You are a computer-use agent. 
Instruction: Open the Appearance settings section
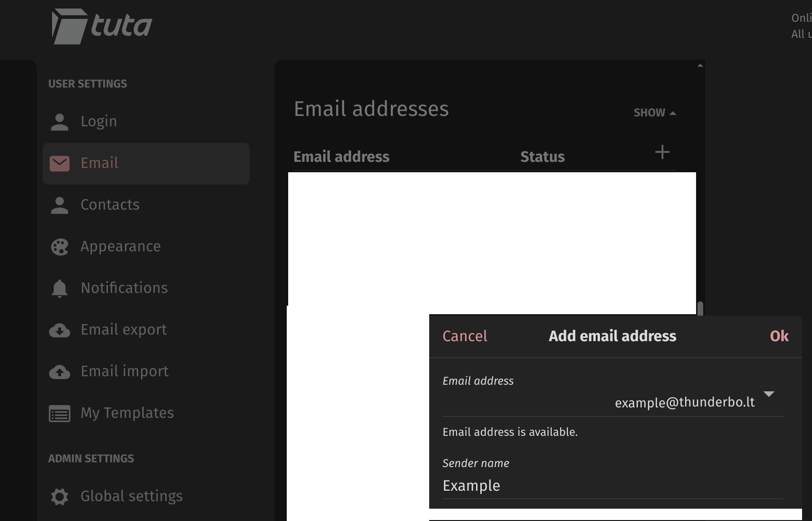click(x=121, y=247)
